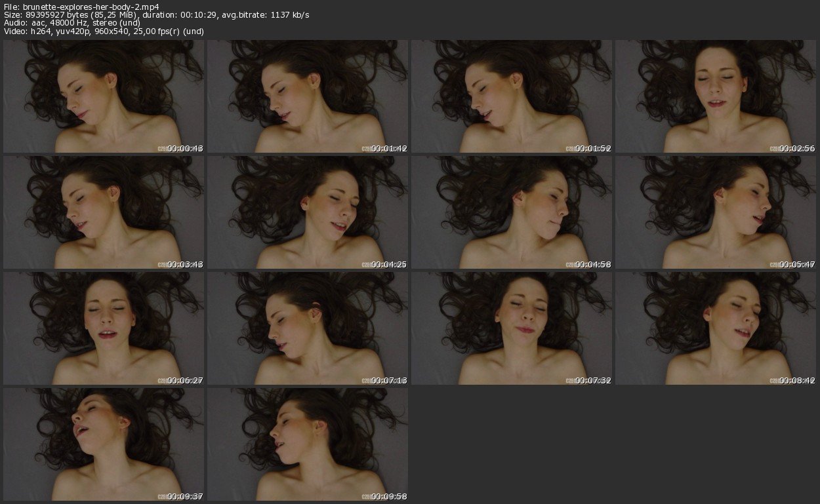This screenshot has width=820, height=504.
Task: Open the thumbnail timestamped 00:07:32
Action: [x=512, y=328]
